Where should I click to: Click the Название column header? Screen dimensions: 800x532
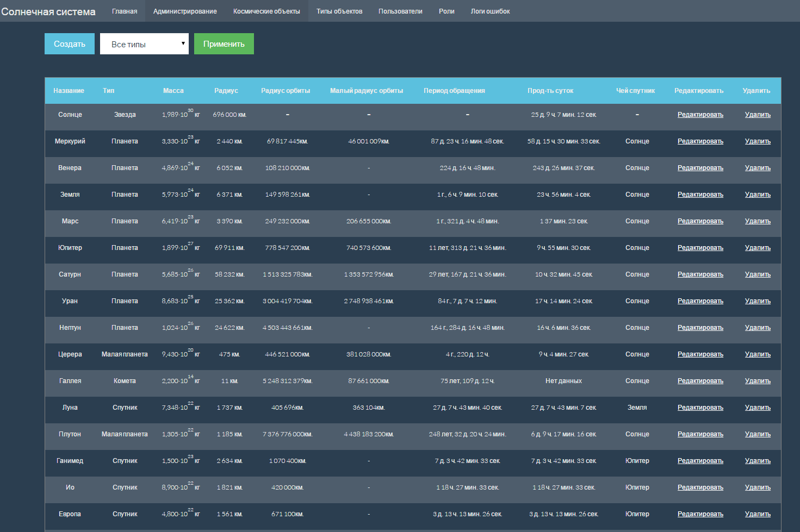[x=69, y=91]
